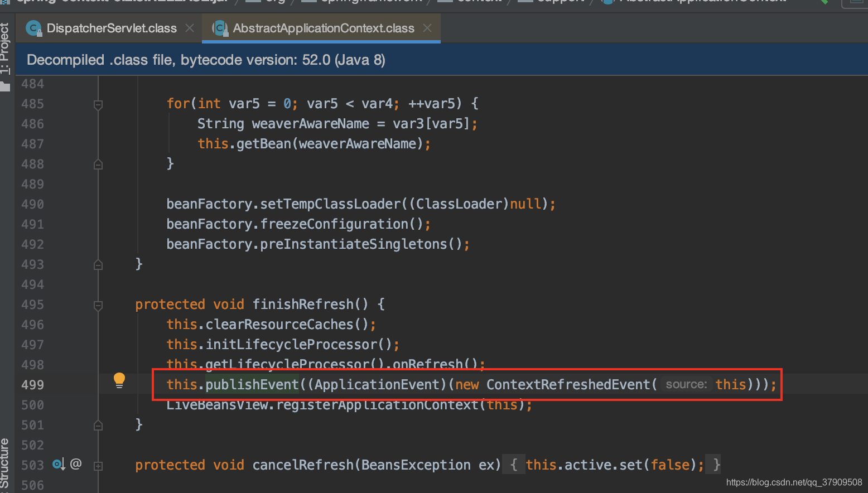This screenshot has width=868, height=493.
Task: Collapse the finishRefresh method at line 495
Action: coord(98,305)
